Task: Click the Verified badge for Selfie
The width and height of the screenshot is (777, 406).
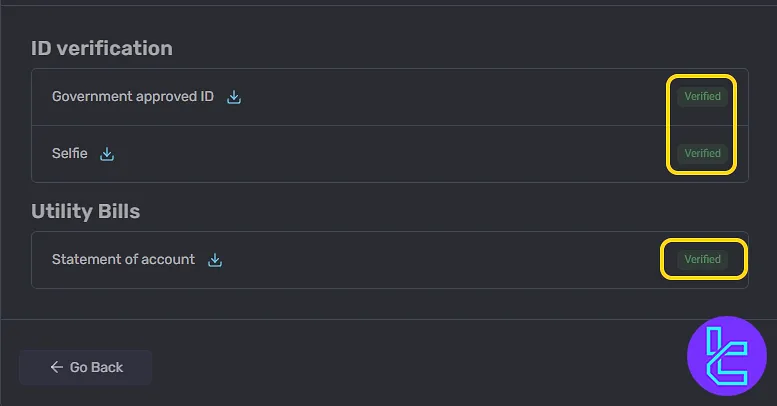Action: 702,153
